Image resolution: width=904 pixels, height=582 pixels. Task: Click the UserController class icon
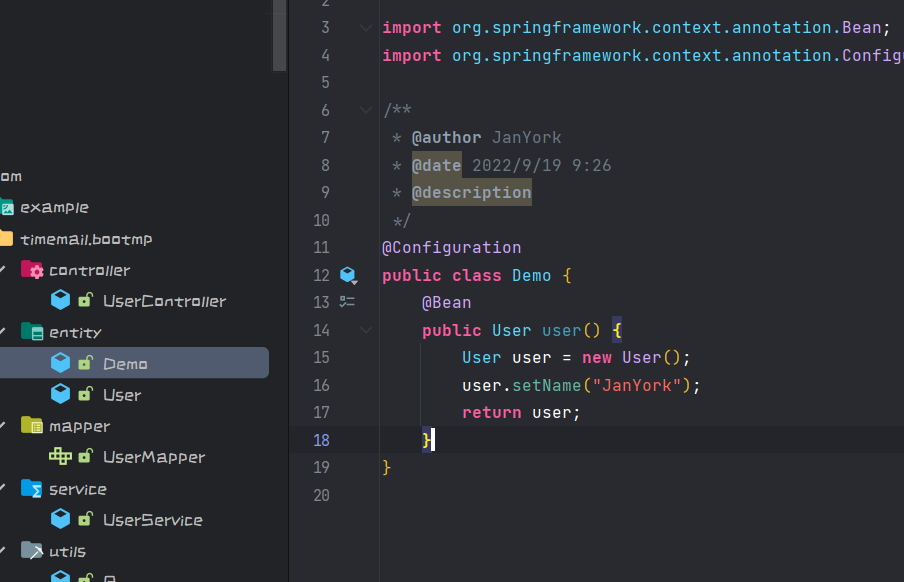pos(61,300)
